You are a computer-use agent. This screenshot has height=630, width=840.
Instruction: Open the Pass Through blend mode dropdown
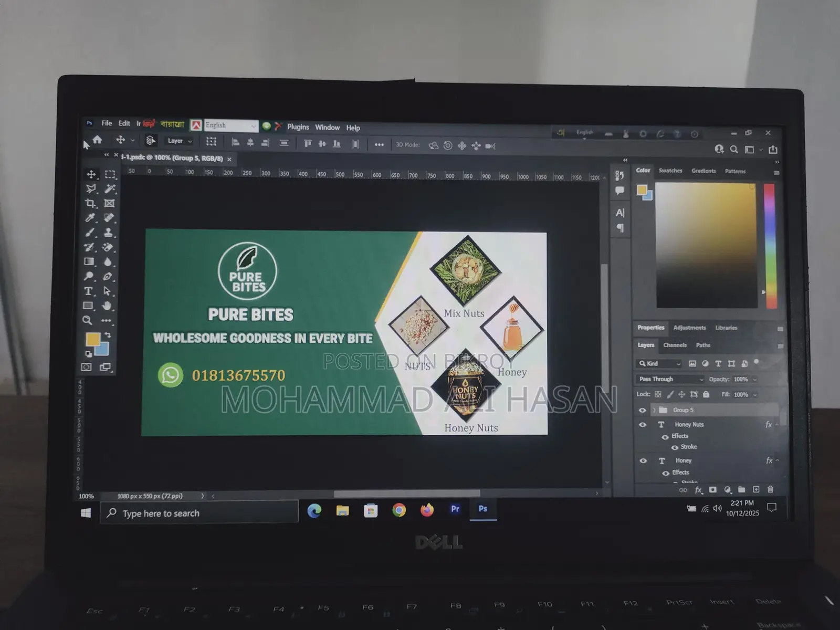(670, 379)
